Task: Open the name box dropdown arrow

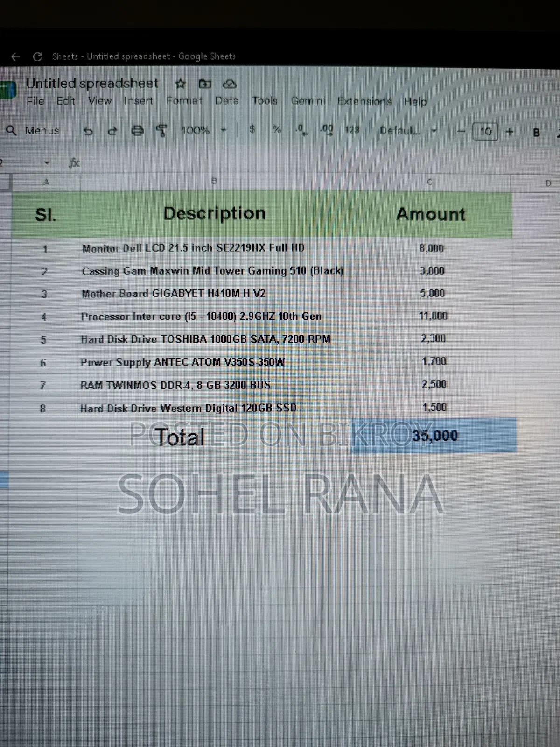Action: tap(47, 163)
